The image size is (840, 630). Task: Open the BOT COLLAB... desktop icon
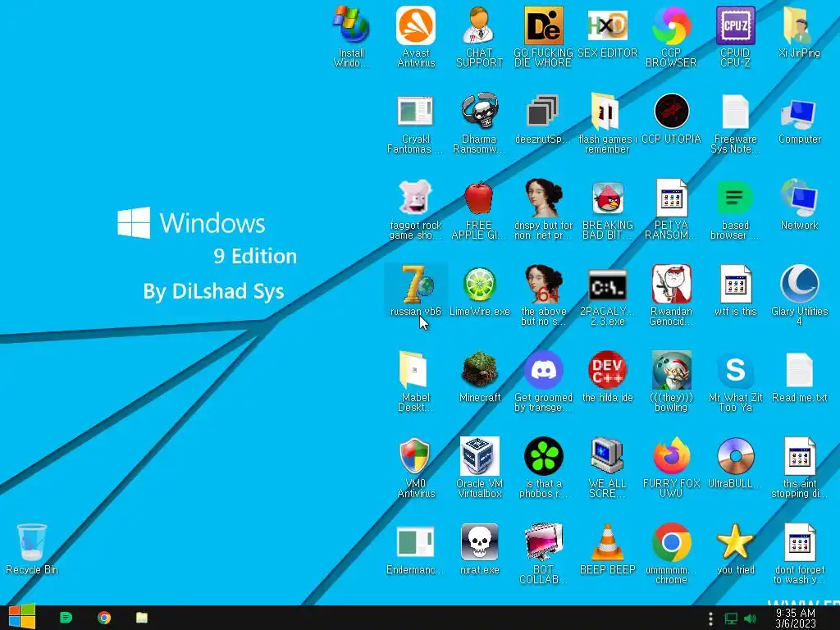click(543, 555)
